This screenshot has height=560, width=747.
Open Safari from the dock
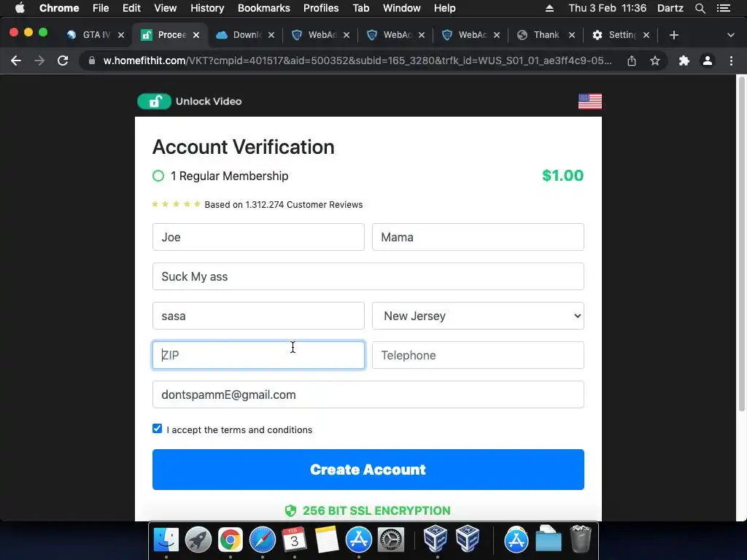pyautogui.click(x=263, y=540)
